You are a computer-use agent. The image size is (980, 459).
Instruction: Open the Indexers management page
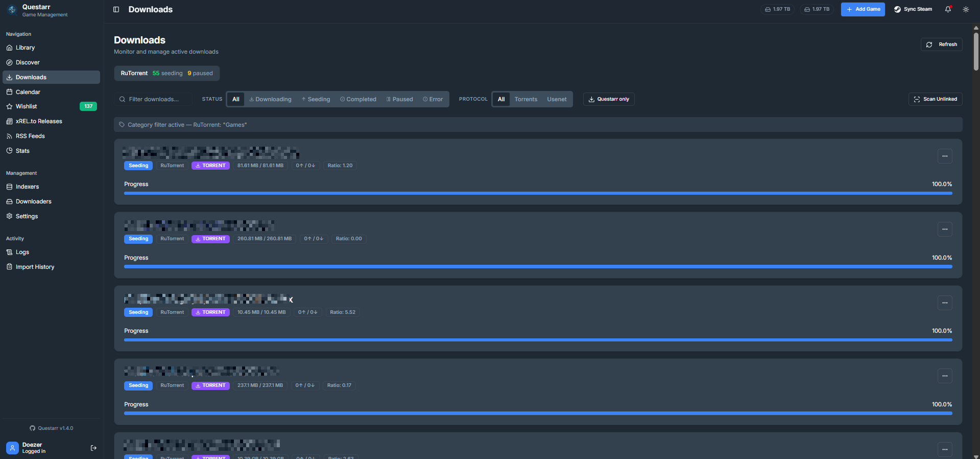(x=51, y=187)
